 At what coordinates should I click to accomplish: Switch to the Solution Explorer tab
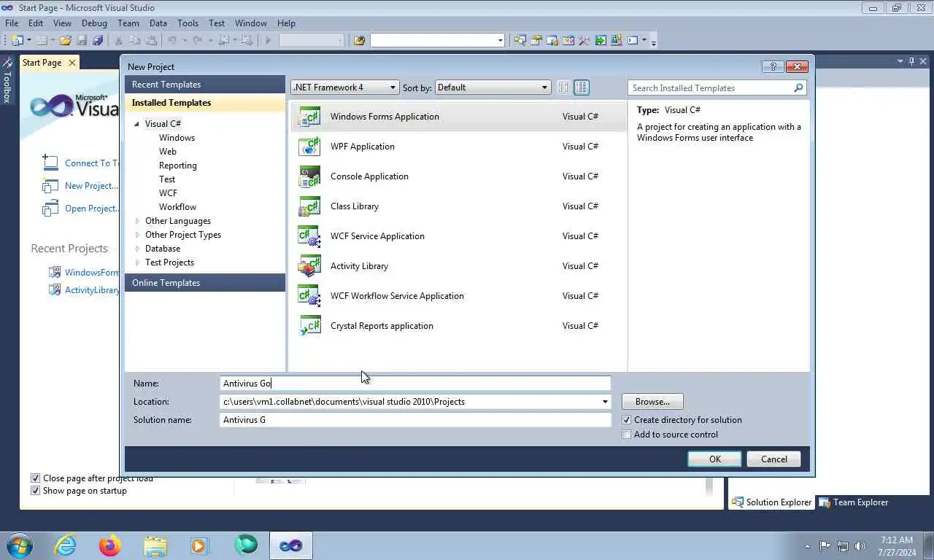tap(771, 502)
